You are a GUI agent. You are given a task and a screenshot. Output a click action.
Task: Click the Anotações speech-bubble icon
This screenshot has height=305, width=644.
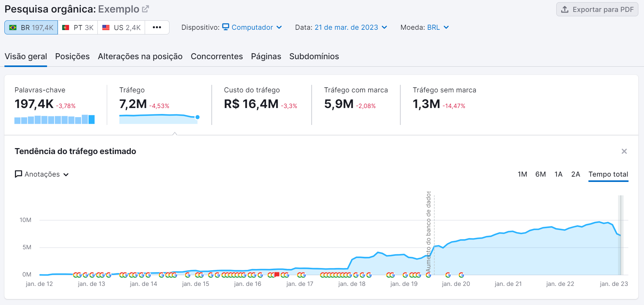pyautogui.click(x=18, y=174)
